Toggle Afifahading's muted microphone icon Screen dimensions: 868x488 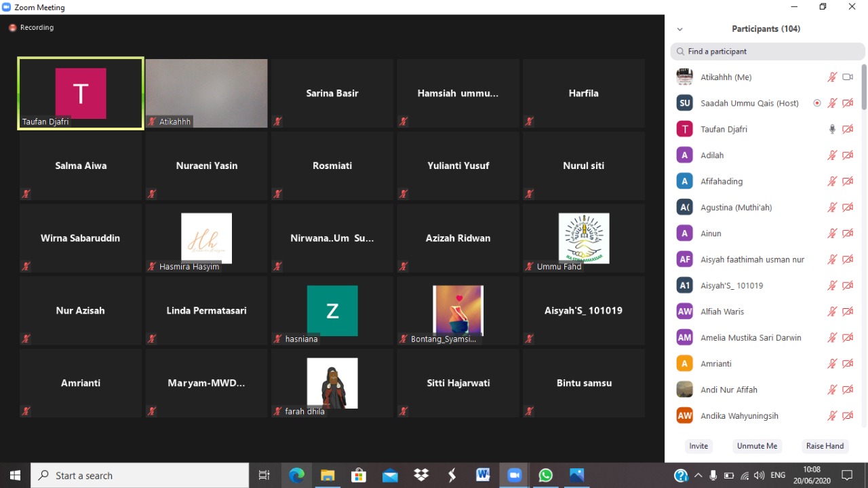point(832,181)
